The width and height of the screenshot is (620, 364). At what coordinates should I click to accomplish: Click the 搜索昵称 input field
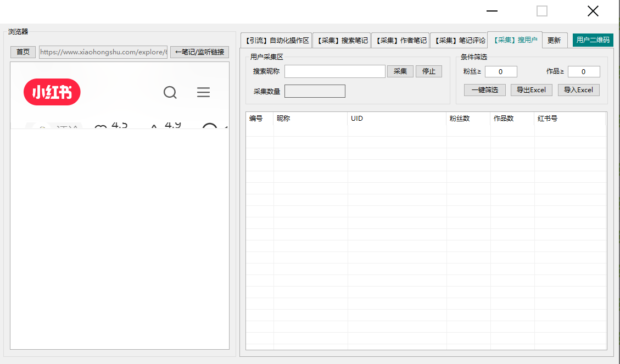334,71
